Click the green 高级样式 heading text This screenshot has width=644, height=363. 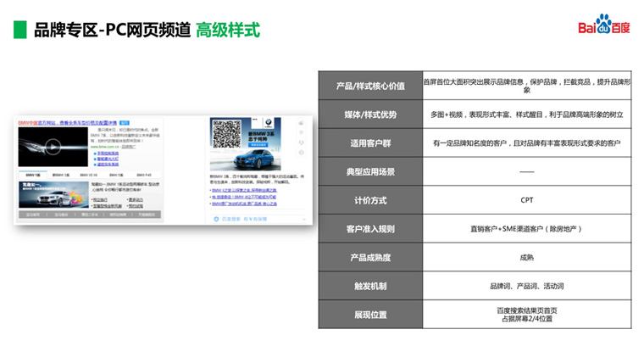tap(228, 30)
